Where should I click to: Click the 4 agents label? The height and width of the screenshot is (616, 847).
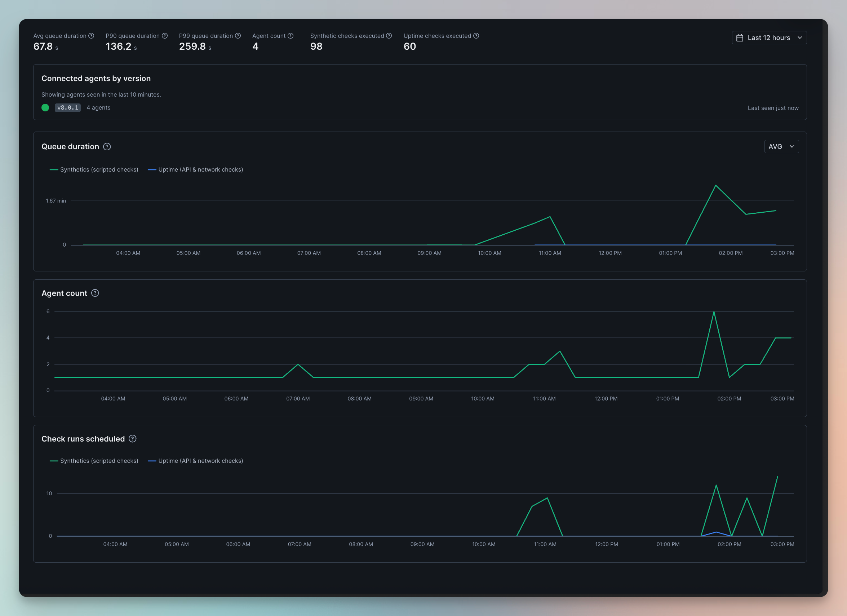(99, 107)
